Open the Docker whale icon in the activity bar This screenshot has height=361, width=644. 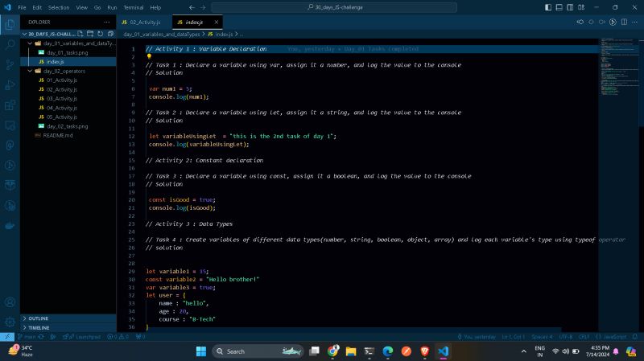(x=10, y=226)
